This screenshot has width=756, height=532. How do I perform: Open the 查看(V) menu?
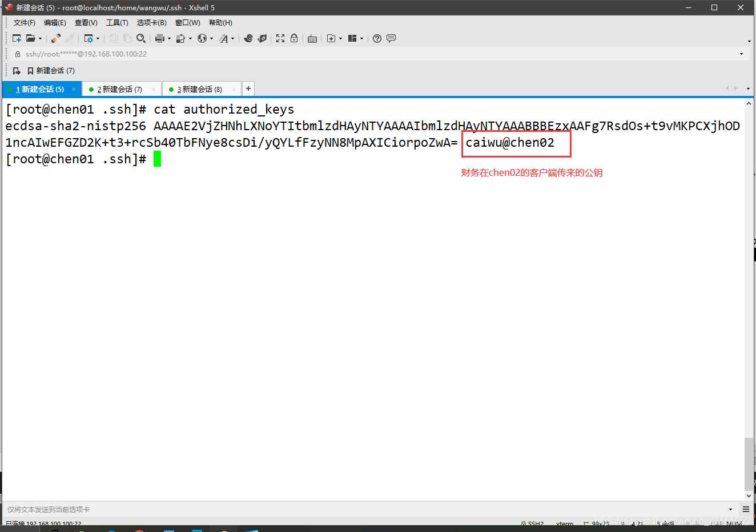point(86,23)
